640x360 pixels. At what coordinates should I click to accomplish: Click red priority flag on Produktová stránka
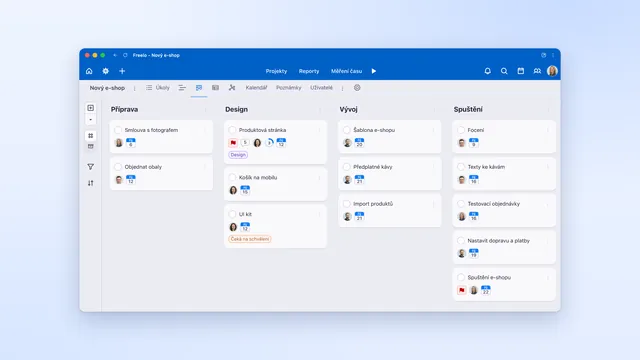[x=233, y=143]
